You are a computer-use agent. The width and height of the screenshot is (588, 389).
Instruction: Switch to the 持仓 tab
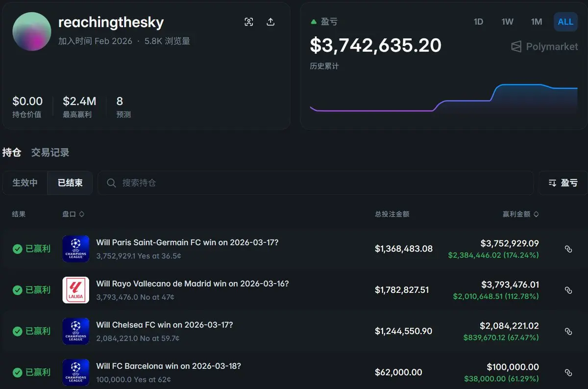pyautogui.click(x=12, y=152)
